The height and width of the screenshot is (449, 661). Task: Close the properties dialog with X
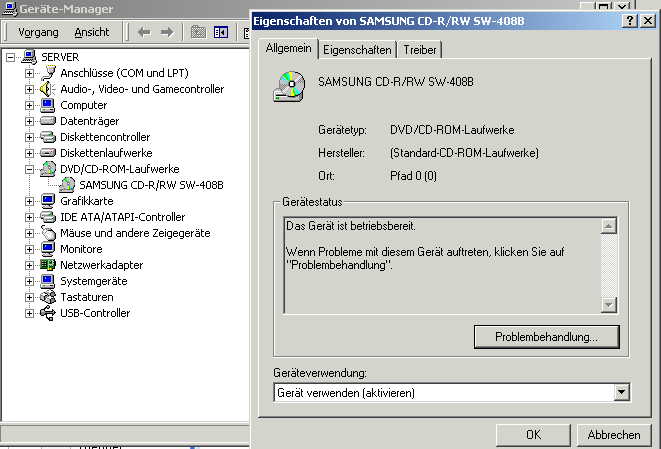648,21
